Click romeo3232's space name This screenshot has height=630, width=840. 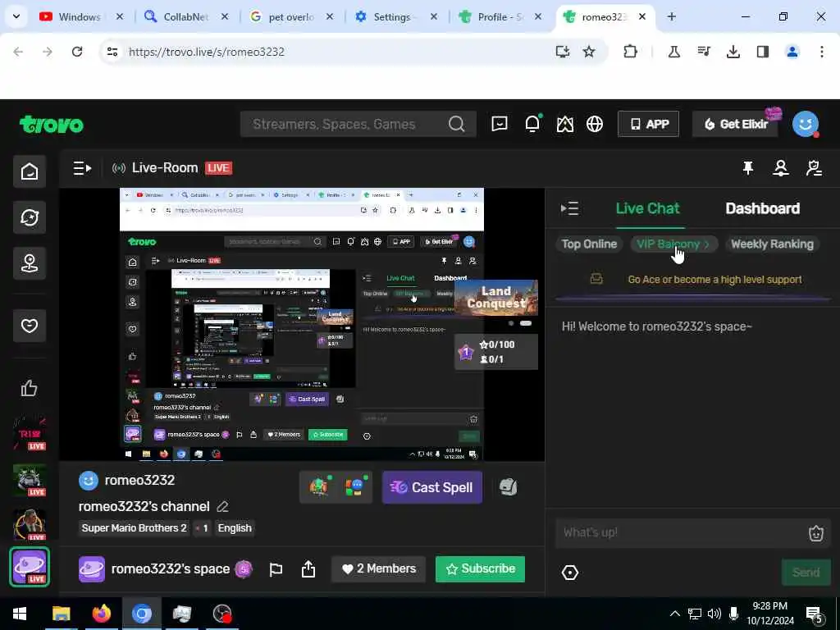pos(171,569)
